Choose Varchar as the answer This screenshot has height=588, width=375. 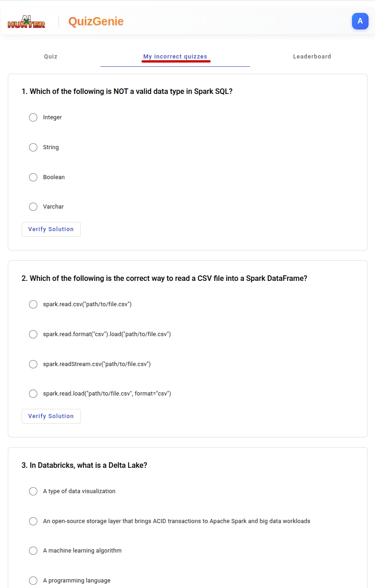point(33,206)
